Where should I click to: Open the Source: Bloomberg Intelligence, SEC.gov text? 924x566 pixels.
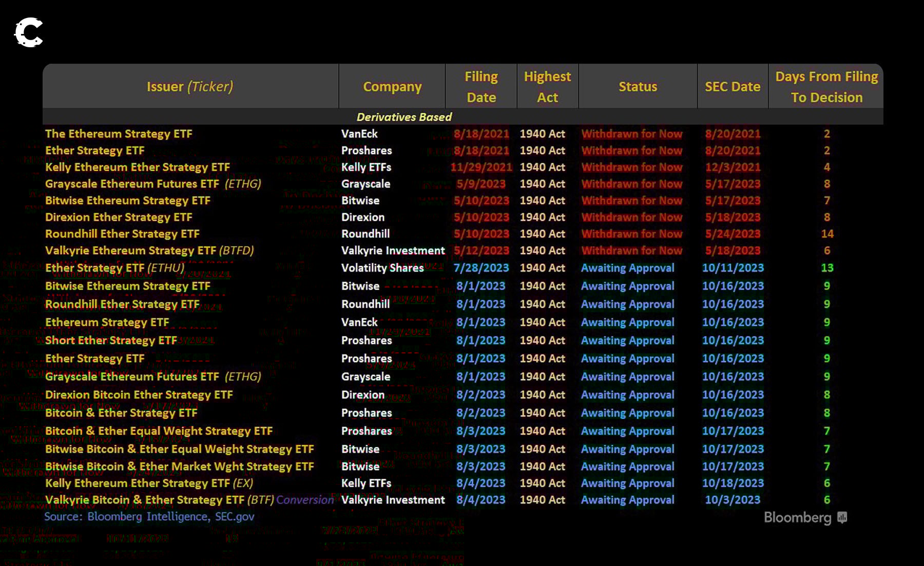tap(149, 516)
